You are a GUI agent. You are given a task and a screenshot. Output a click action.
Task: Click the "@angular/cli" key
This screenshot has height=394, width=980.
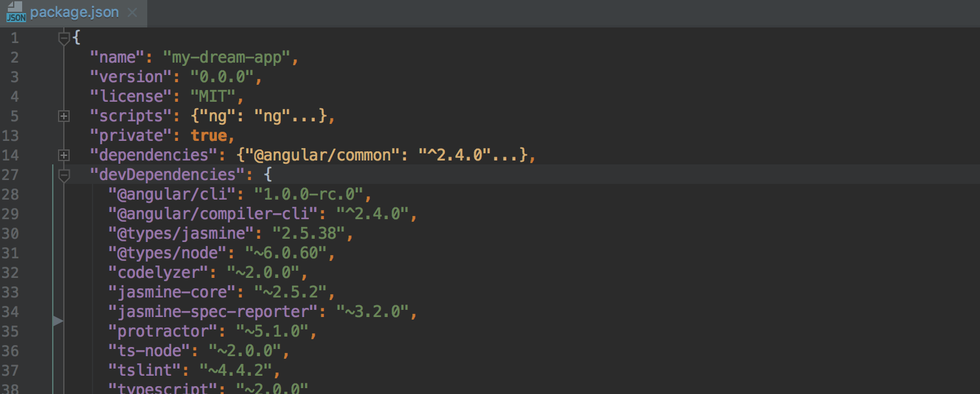tap(172, 194)
